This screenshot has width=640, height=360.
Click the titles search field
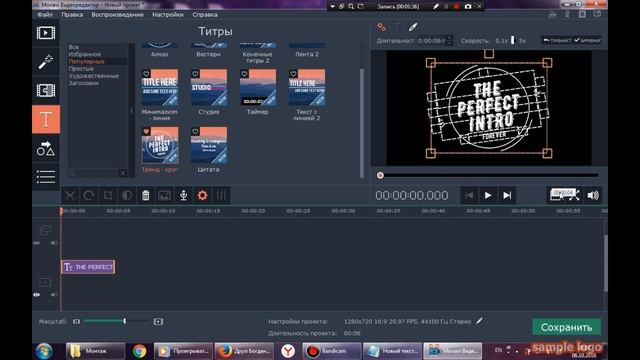[97, 173]
